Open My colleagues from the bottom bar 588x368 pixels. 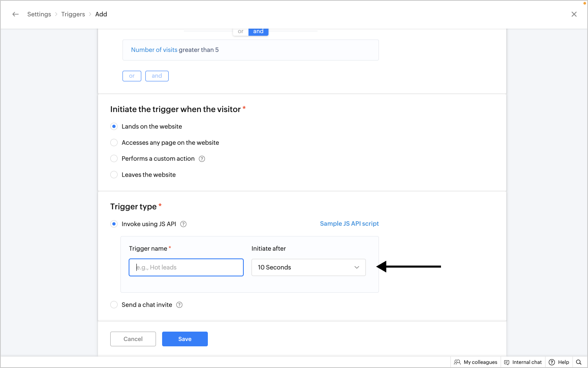(476, 362)
